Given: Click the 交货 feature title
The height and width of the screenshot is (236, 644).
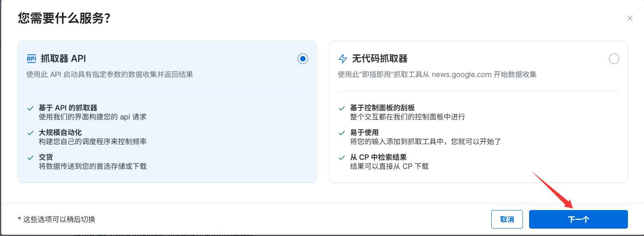Looking at the screenshot, I should [x=46, y=157].
